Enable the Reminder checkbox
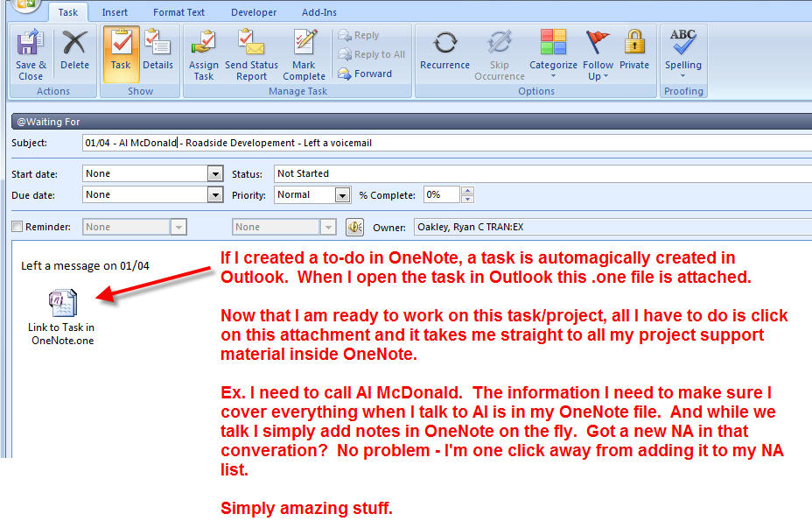Screen dimensions: 812x521 pyautogui.click(x=17, y=227)
